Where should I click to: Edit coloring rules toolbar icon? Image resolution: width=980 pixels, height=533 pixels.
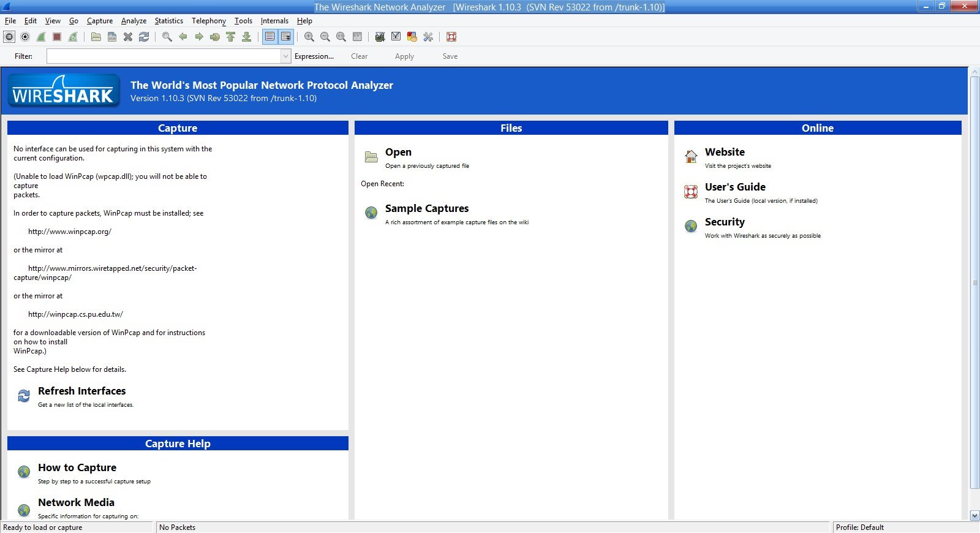coord(412,37)
